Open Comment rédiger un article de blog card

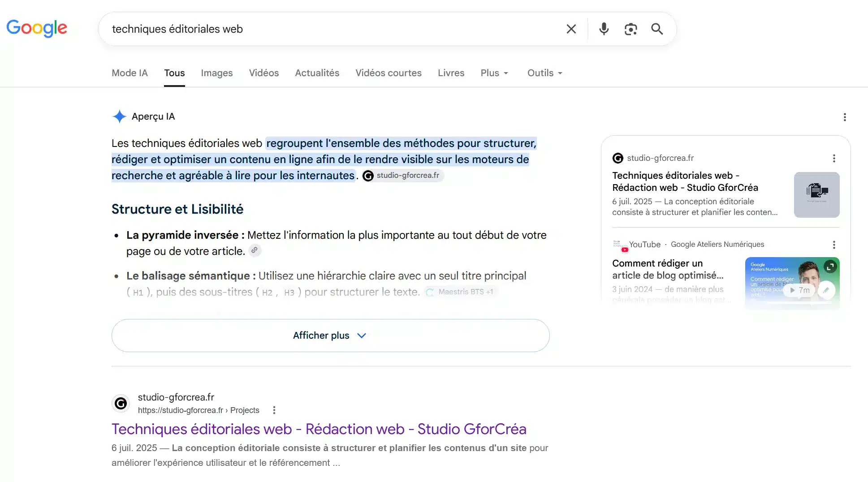point(668,269)
